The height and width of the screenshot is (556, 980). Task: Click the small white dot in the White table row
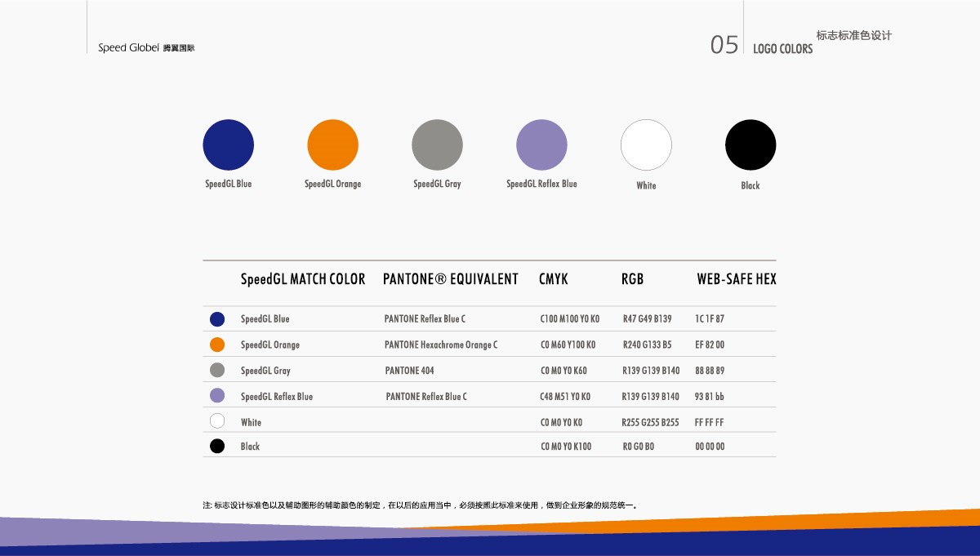point(217,421)
